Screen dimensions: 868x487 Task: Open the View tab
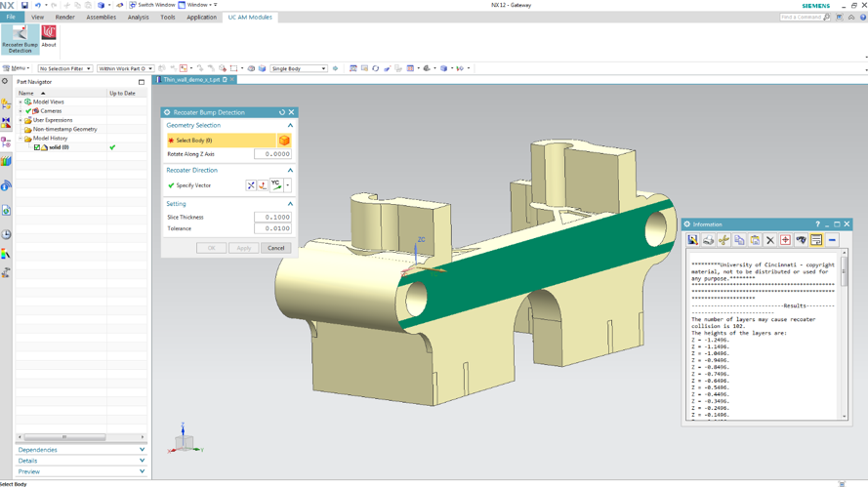(x=38, y=18)
